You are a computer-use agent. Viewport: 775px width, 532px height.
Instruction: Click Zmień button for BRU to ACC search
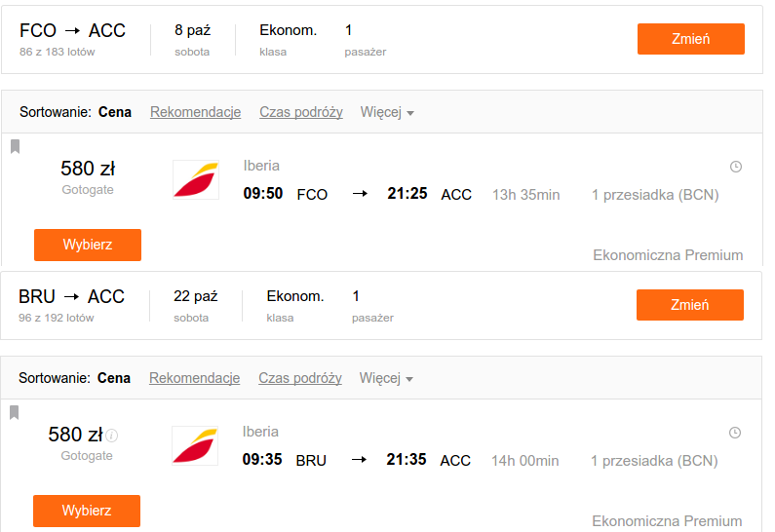(x=690, y=305)
